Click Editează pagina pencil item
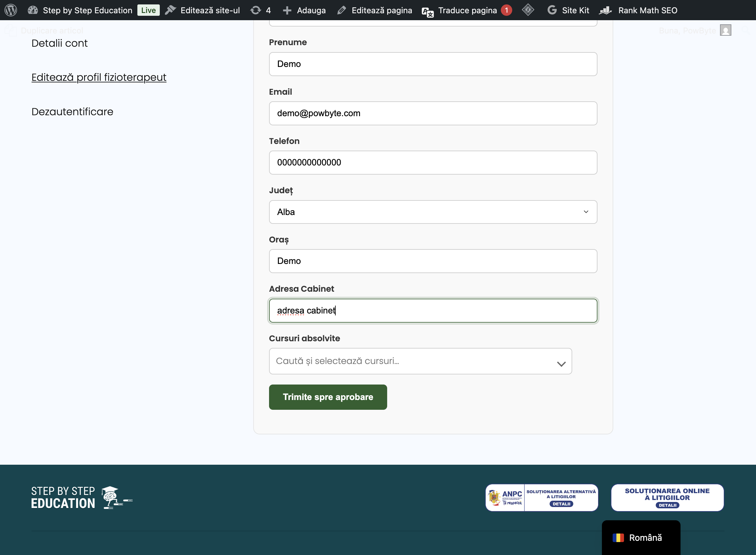This screenshot has width=756, height=555. tap(375, 10)
